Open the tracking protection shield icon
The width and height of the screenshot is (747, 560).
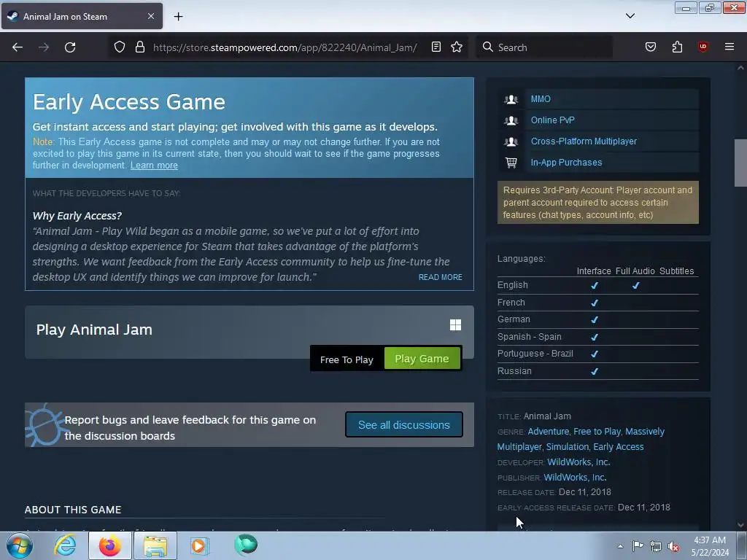[120, 47]
